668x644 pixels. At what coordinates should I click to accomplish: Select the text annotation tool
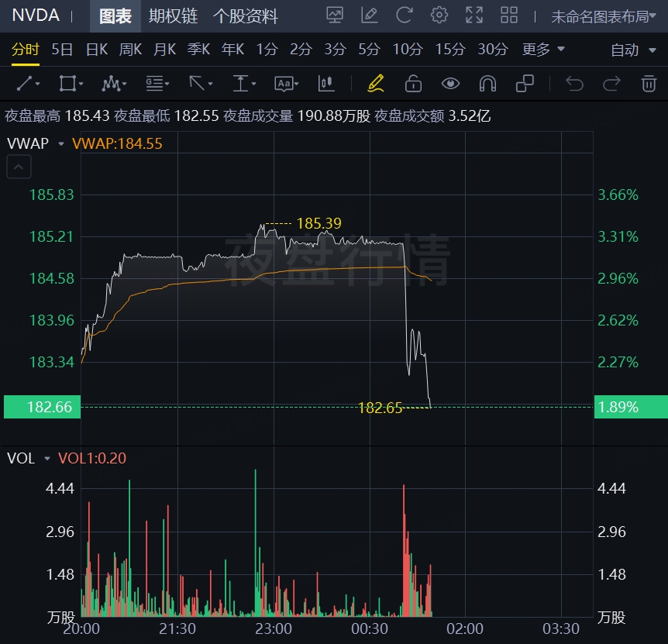click(286, 84)
